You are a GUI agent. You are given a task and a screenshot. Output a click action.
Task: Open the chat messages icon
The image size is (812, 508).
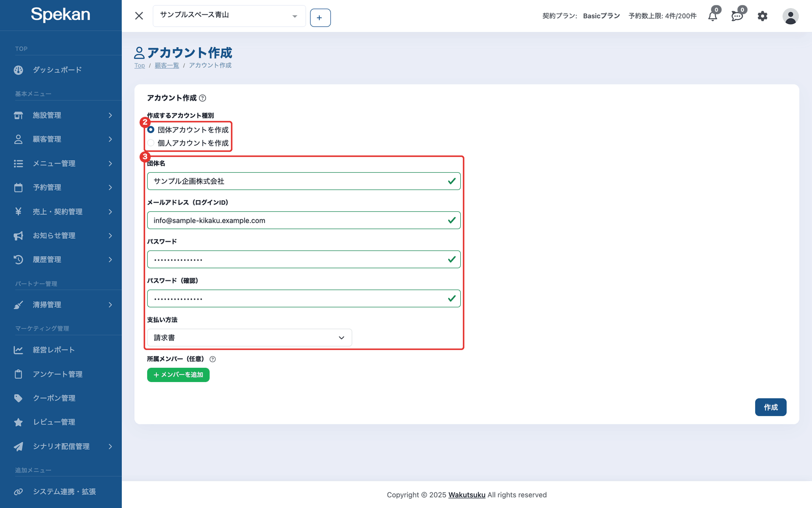737,16
